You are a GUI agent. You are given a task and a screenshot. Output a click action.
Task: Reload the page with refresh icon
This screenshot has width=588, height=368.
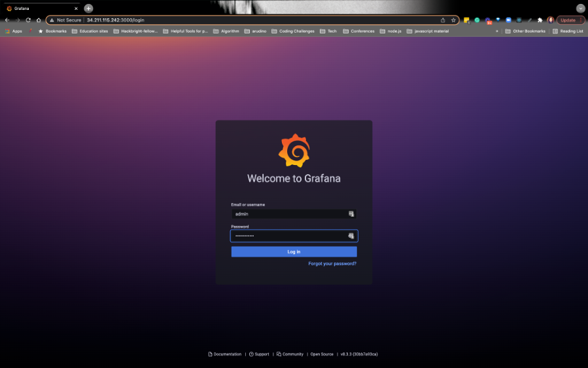(28, 20)
